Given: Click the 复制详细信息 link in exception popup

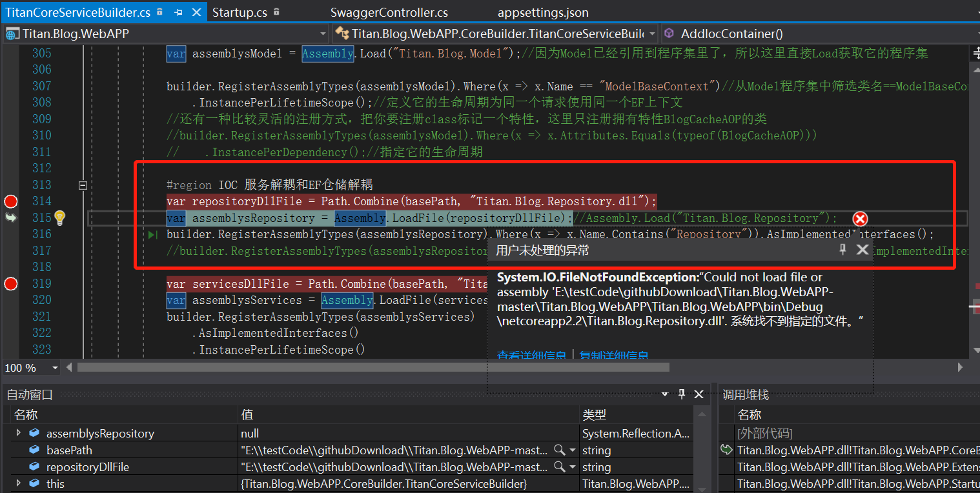Looking at the screenshot, I should [613, 354].
